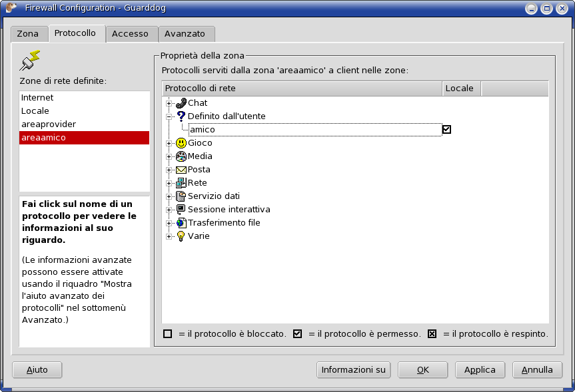Viewport: 575px width, 392px height.
Task: Switch to the Zona tab
Action: click(28, 34)
